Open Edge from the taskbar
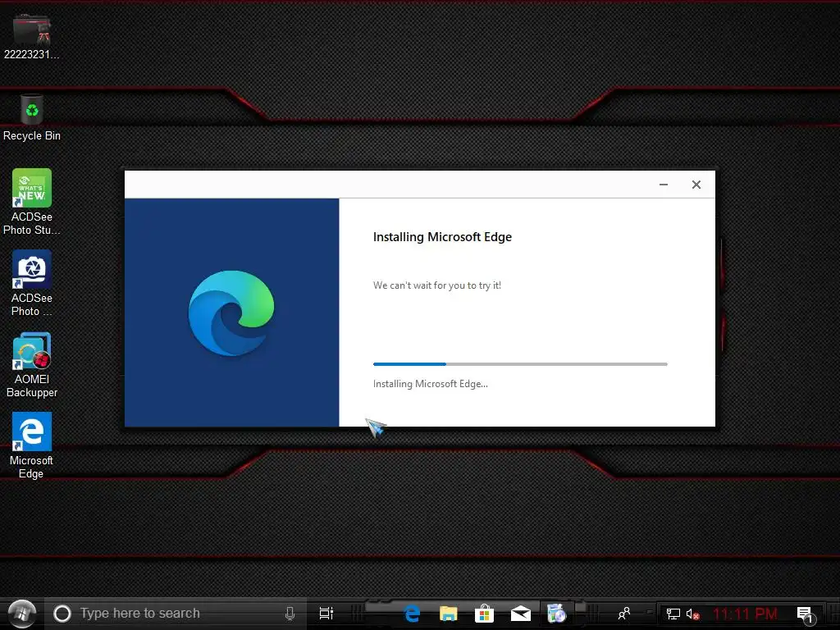Image resolution: width=840 pixels, height=630 pixels. click(412, 614)
